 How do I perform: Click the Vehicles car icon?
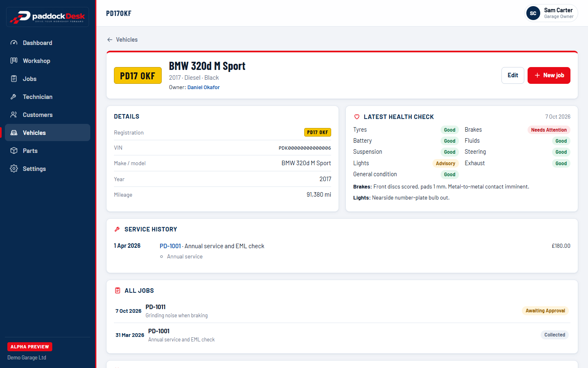[14, 133]
